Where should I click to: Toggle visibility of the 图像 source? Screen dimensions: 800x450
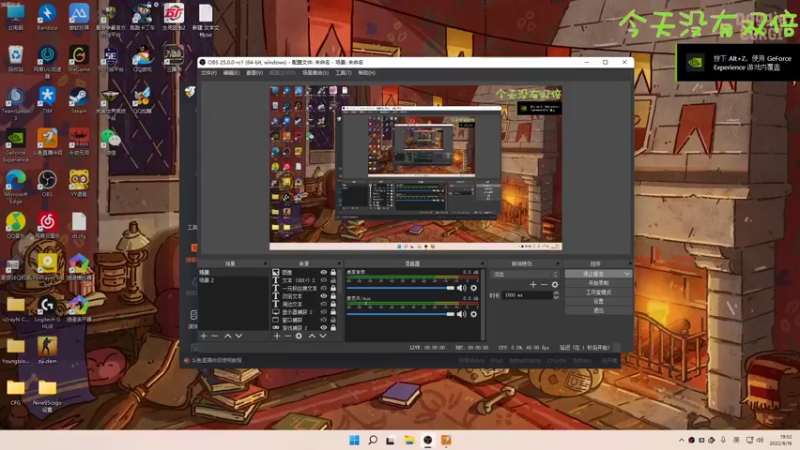[323, 272]
